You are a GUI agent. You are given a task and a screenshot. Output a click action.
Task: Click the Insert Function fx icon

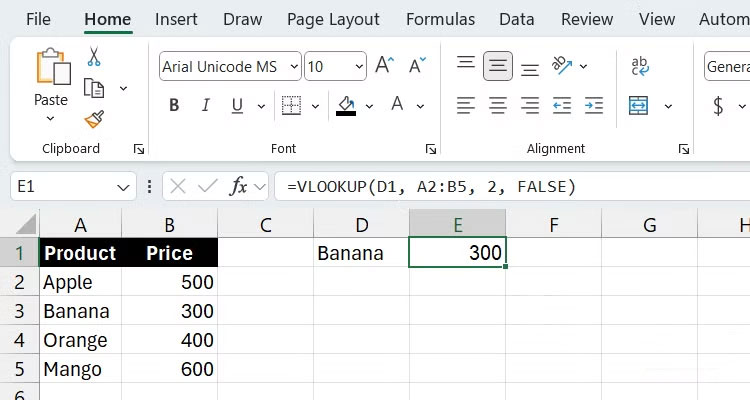[x=238, y=186]
